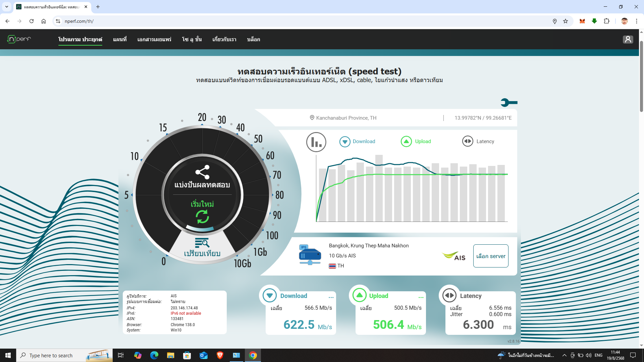Click the location pin icon beside Kanchanaburi

pyautogui.click(x=312, y=118)
